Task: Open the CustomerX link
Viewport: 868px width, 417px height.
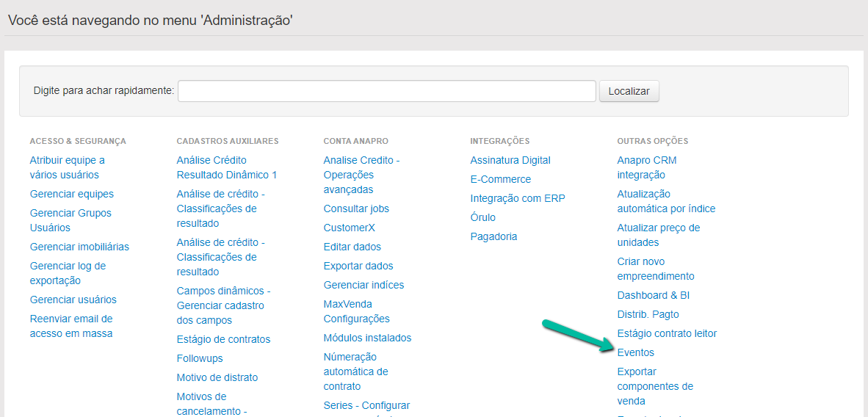Action: (349, 228)
